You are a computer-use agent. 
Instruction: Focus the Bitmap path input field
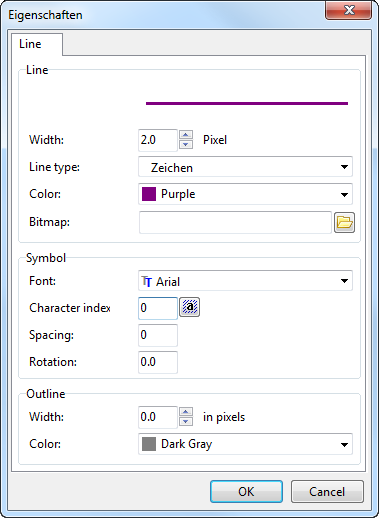[x=235, y=222]
